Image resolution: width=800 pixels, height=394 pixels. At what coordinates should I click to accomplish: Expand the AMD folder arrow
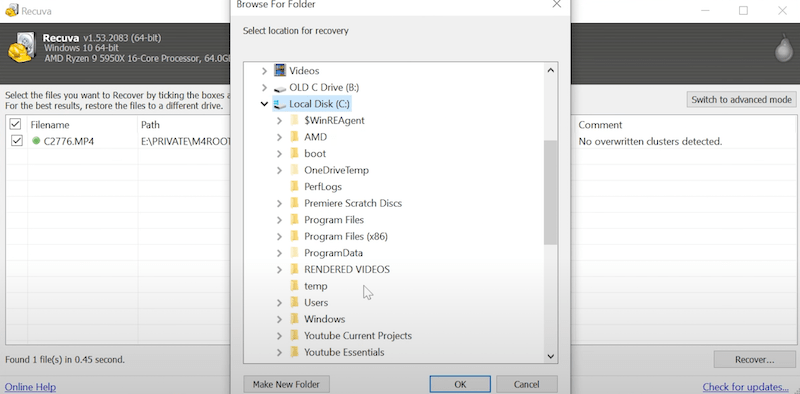point(279,137)
